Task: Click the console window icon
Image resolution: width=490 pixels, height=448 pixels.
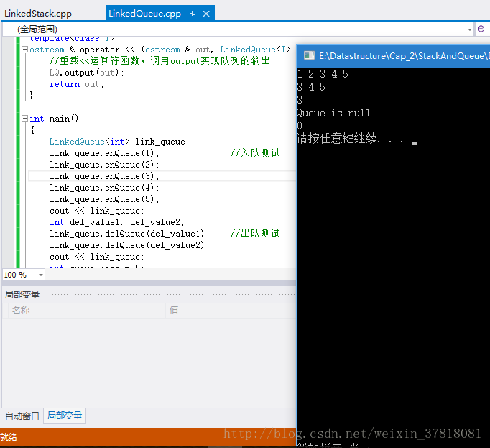Action: [x=309, y=55]
